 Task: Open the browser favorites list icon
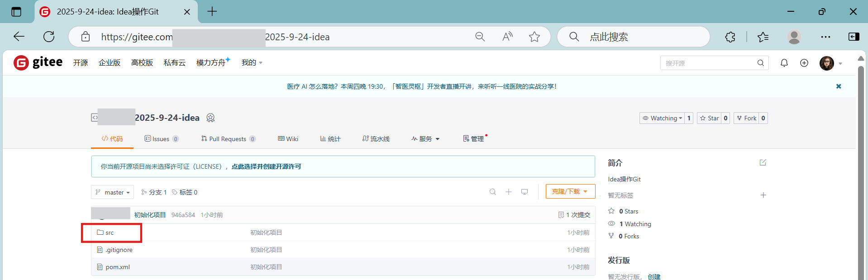(763, 37)
